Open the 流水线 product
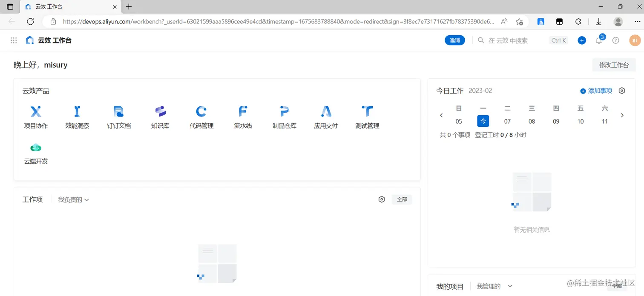This screenshot has height=296, width=644. (243, 117)
